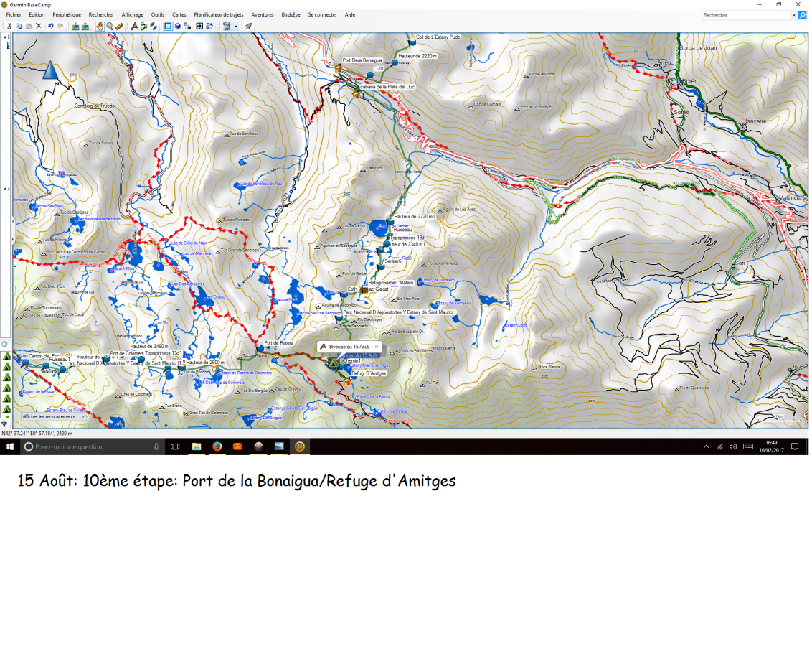Open the Cartes menu
812x664 pixels.
tap(179, 14)
